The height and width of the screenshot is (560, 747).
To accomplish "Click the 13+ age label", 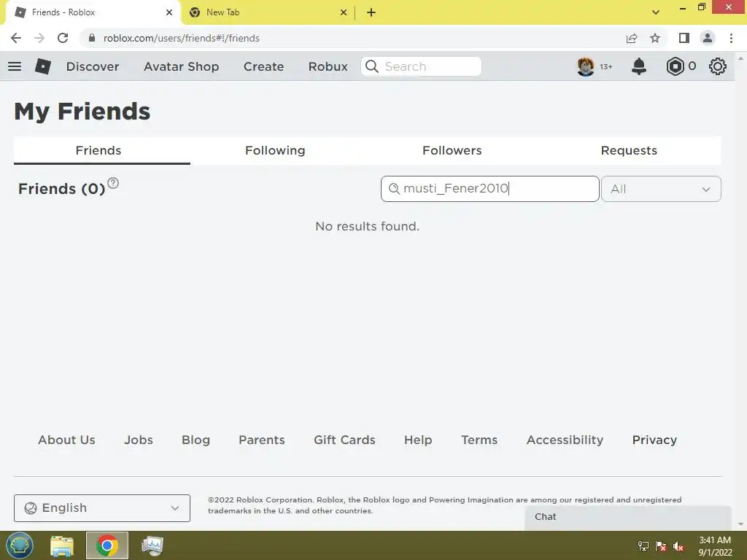I will [x=606, y=66].
